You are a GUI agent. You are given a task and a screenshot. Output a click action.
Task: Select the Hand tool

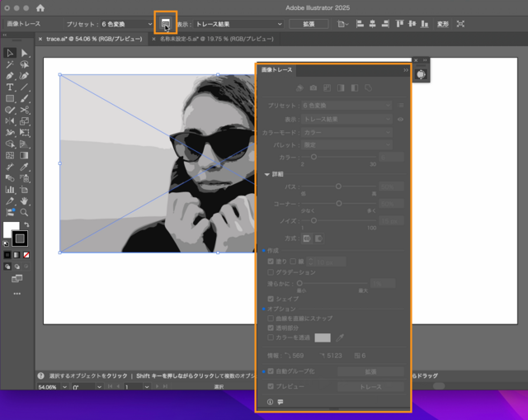click(x=24, y=201)
